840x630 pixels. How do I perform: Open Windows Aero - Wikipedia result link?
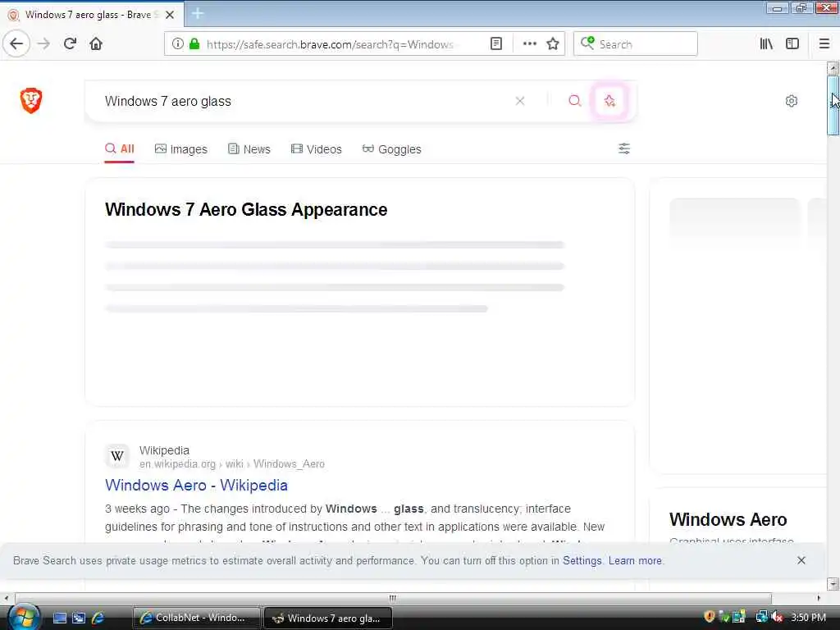click(197, 485)
